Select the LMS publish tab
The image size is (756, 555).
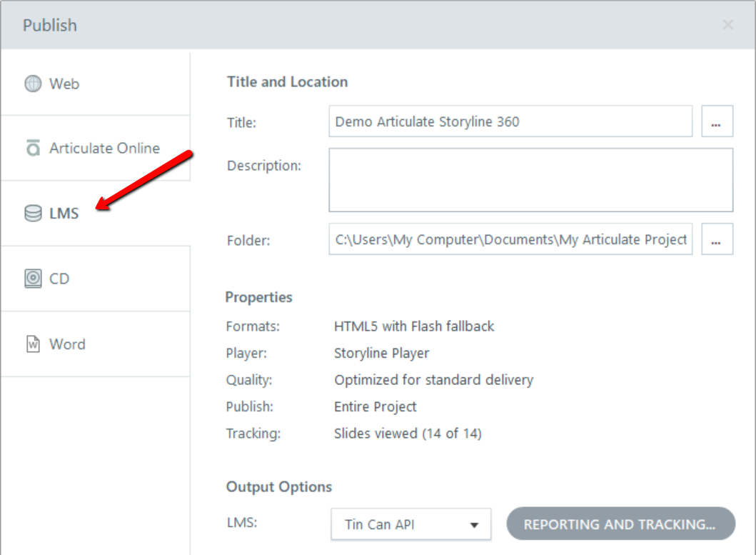96,214
